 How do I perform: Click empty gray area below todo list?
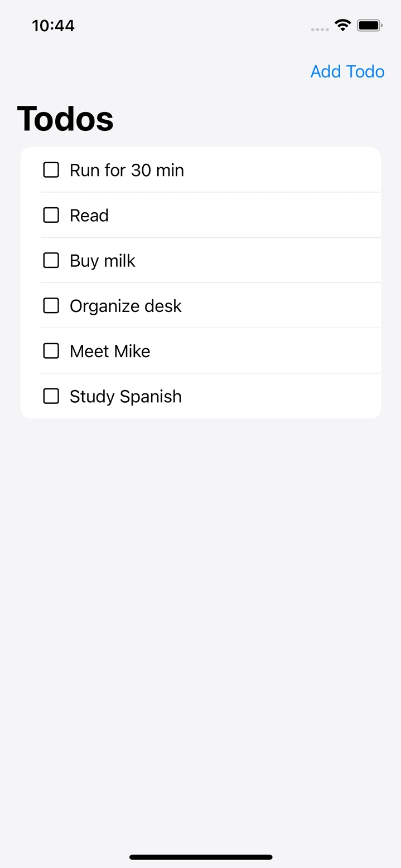click(201, 613)
